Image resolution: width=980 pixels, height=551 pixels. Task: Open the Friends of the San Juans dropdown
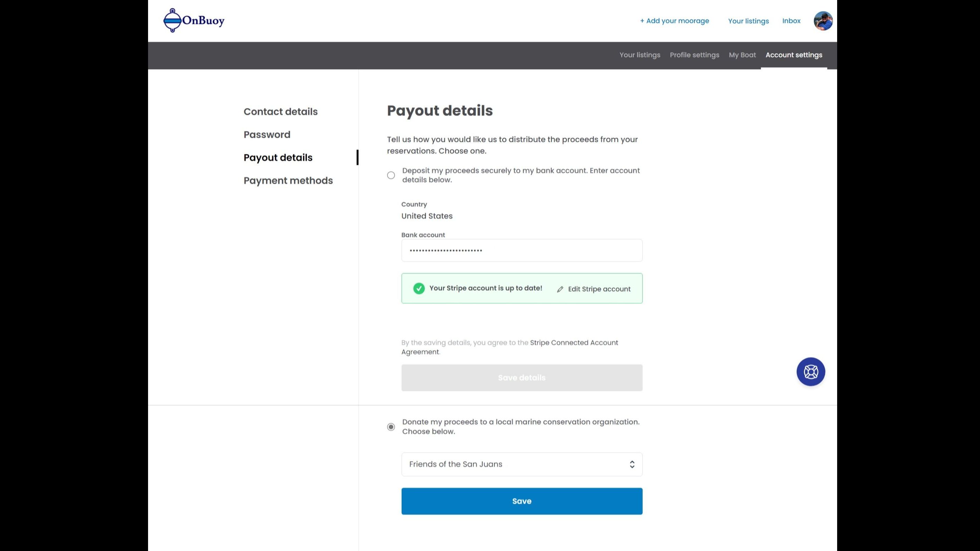pos(521,464)
